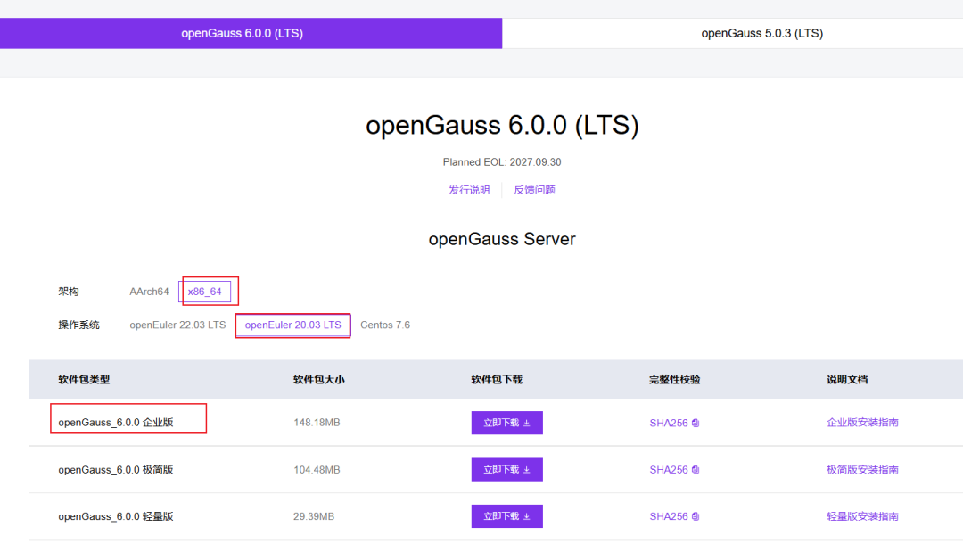963x560 pixels.
Task: Open the 发行说明 release notes link
Action: click(x=469, y=190)
